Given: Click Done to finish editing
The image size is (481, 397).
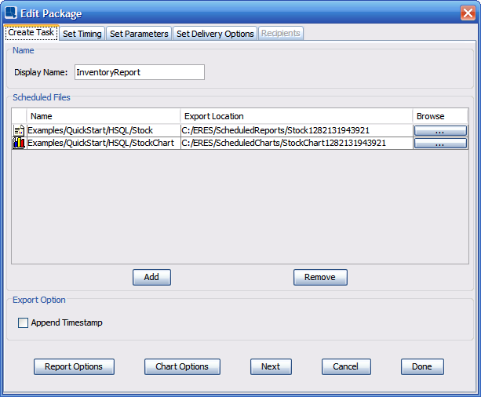Looking at the screenshot, I should [x=422, y=367].
